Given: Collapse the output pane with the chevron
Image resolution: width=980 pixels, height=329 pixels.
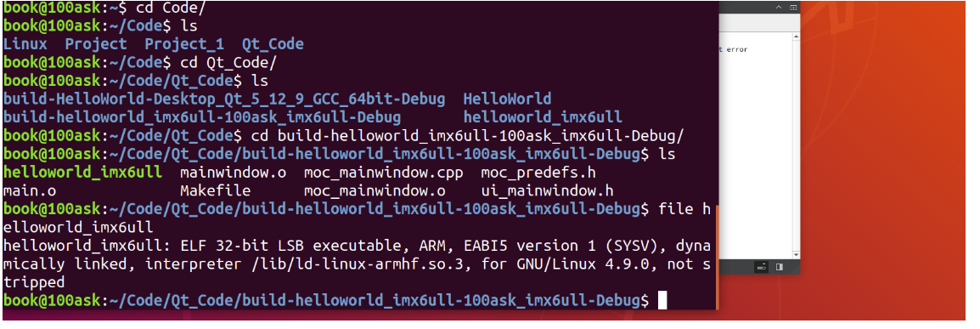Looking at the screenshot, I should tap(779, 8).
